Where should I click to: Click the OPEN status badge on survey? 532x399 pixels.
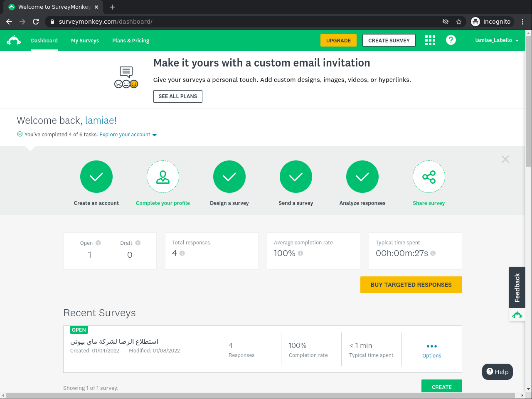click(79, 330)
